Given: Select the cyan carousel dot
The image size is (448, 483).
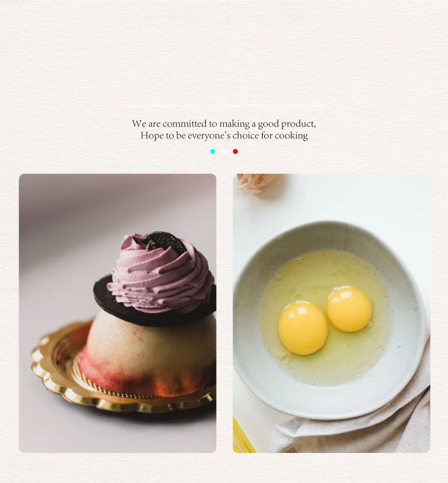Looking at the screenshot, I should pyautogui.click(x=213, y=151).
